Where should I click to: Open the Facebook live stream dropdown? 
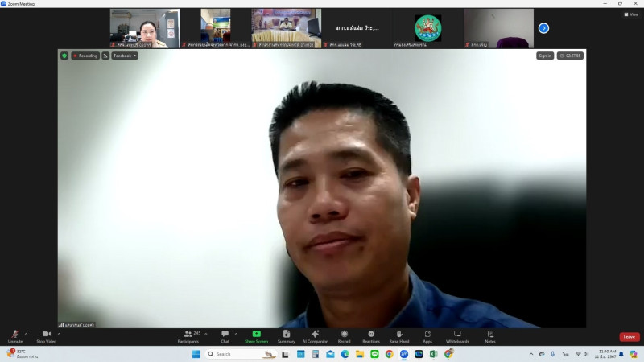[x=125, y=56]
